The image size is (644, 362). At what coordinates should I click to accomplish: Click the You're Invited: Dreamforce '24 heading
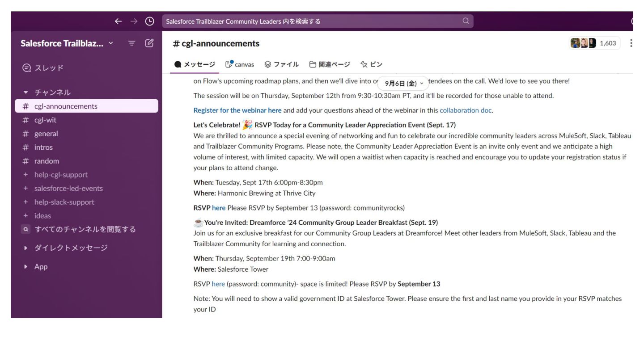pyautogui.click(x=316, y=222)
